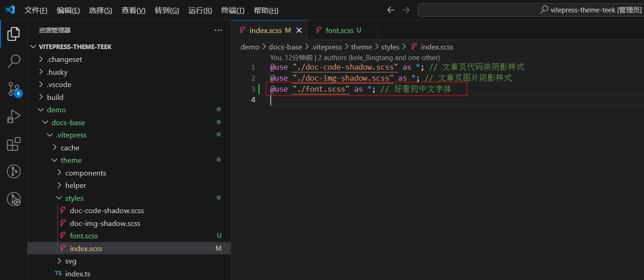This screenshot has height=280, width=644.
Task: Open 转到(G) menu
Action: pyautogui.click(x=167, y=10)
